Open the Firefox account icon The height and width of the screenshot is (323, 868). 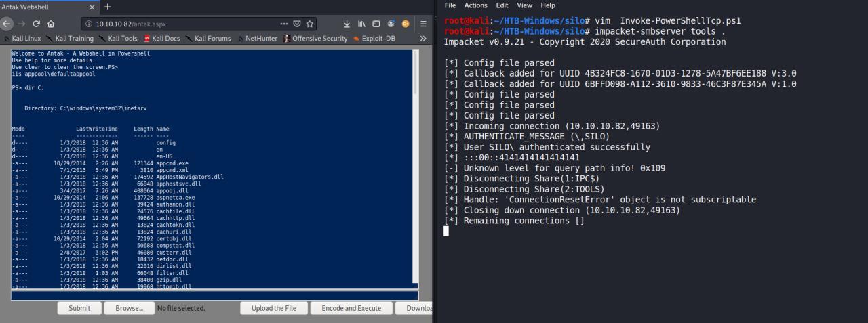pyautogui.click(x=391, y=24)
